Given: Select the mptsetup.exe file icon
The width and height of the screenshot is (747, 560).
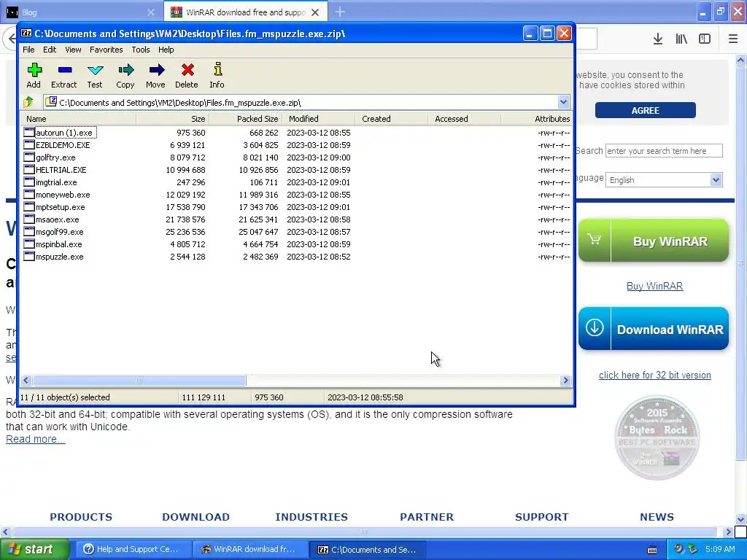Looking at the screenshot, I should coord(29,206).
